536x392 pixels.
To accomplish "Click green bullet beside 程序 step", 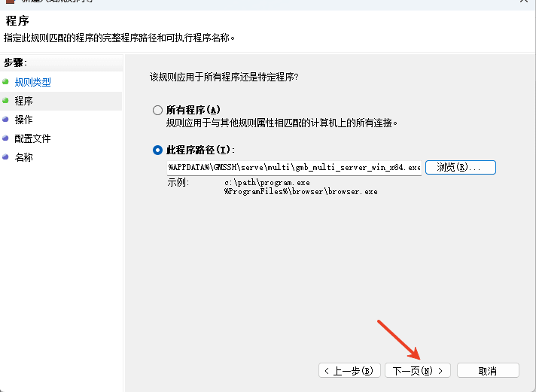I will point(5,101).
